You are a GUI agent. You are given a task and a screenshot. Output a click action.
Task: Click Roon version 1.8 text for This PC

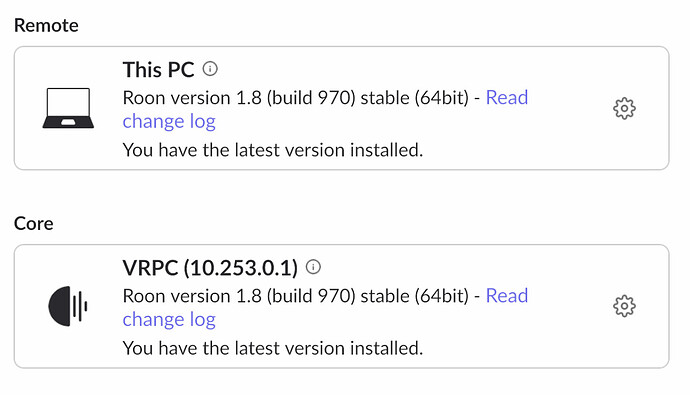(192, 98)
